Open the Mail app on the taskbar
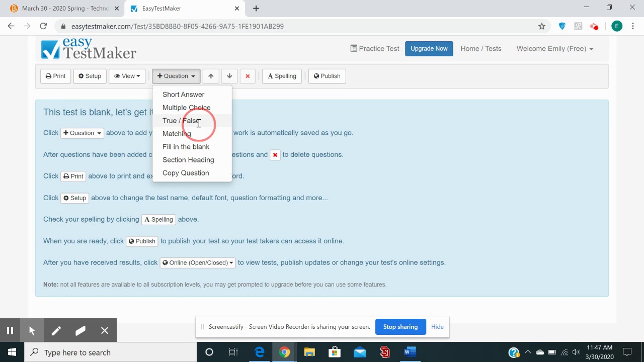 pos(360,352)
